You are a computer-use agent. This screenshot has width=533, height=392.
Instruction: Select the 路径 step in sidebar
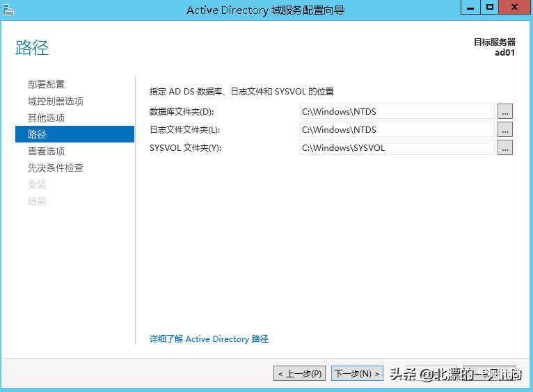click(x=74, y=134)
